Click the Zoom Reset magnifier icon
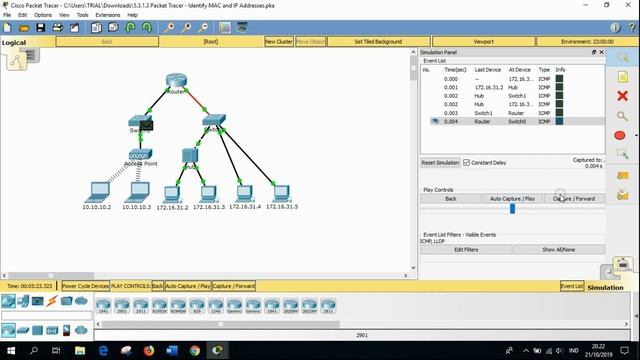The image size is (640, 360). point(186,28)
